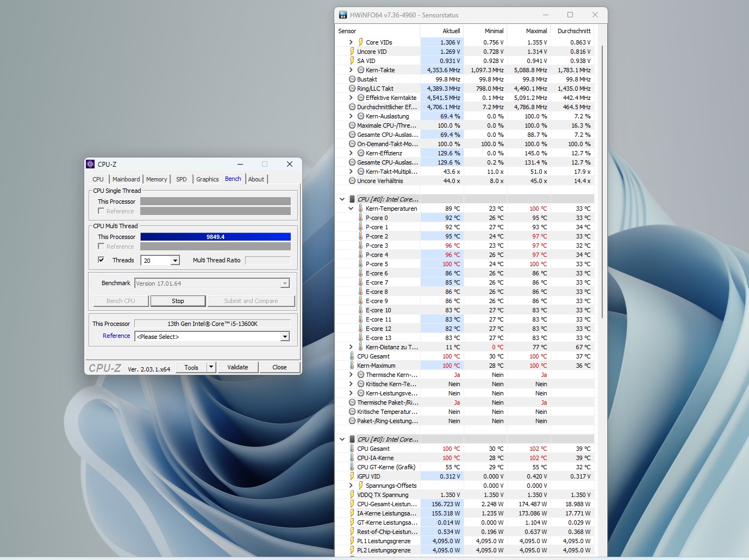Click the Close button in CPU-Z

click(x=279, y=367)
